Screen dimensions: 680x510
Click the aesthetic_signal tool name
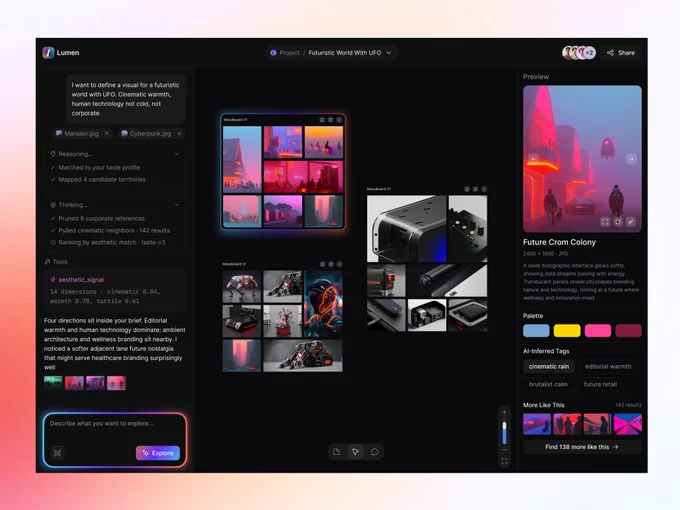click(81, 280)
